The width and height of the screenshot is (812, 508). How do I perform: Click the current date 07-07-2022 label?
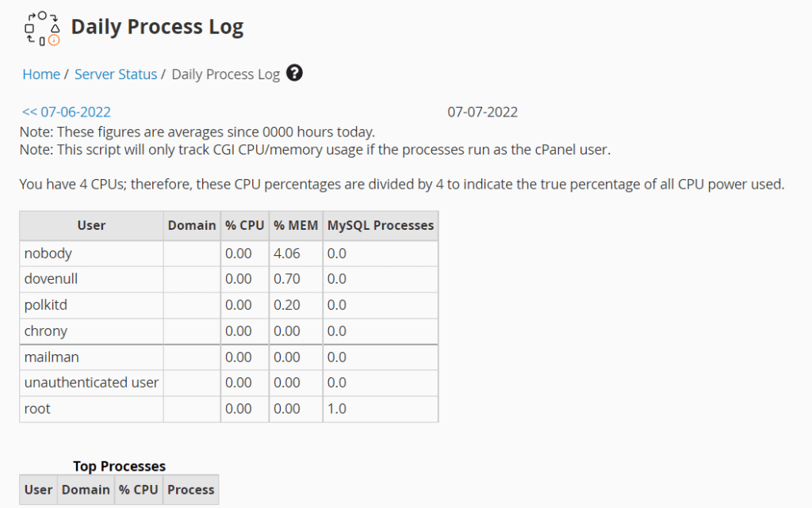pyautogui.click(x=484, y=112)
